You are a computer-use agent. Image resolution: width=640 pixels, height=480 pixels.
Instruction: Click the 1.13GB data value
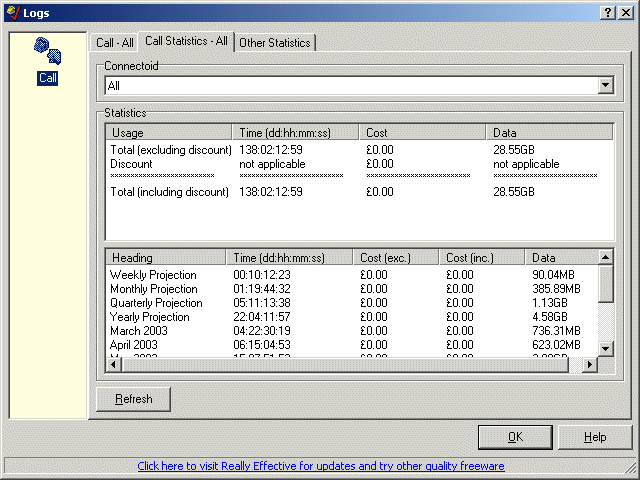click(549, 302)
